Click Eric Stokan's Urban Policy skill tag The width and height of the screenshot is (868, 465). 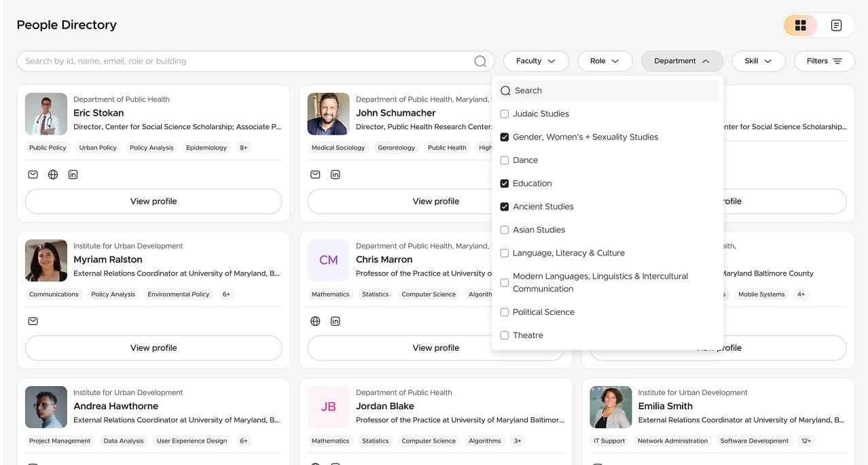coord(98,148)
